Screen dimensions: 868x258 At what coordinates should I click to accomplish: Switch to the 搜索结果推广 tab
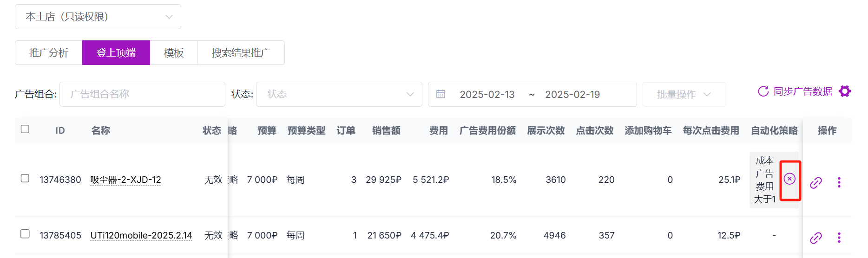(241, 52)
